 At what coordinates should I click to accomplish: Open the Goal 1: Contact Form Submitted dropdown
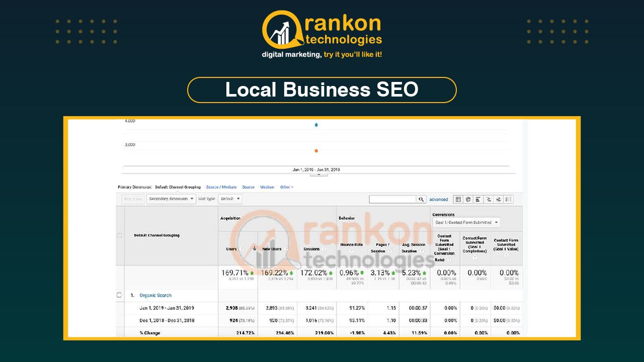pos(466,222)
